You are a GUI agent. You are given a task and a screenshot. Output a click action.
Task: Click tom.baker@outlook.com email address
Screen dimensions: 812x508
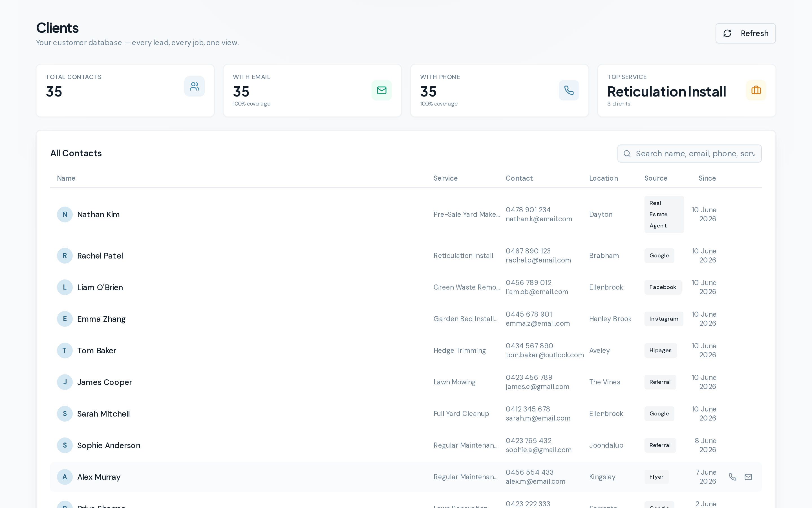pos(545,355)
